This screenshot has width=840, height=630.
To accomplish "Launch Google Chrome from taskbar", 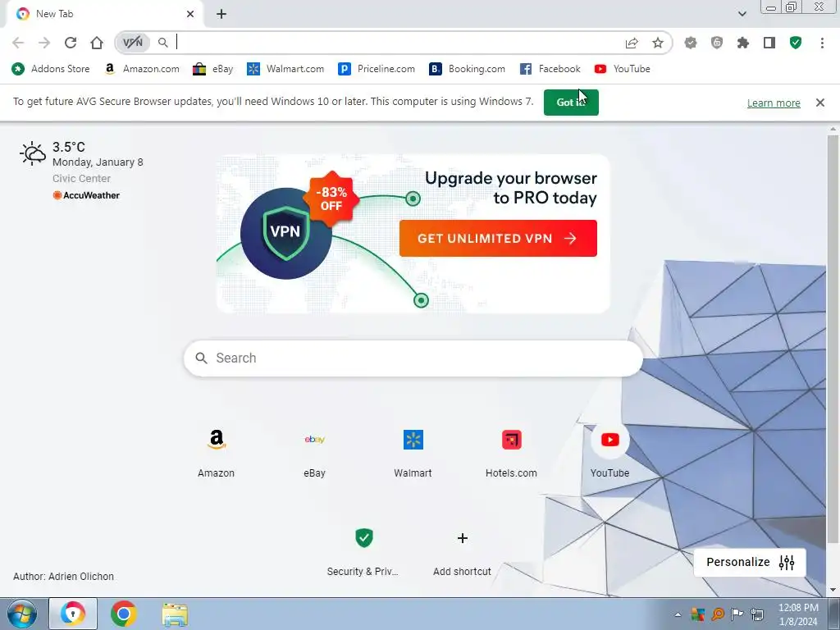I will 124,614.
